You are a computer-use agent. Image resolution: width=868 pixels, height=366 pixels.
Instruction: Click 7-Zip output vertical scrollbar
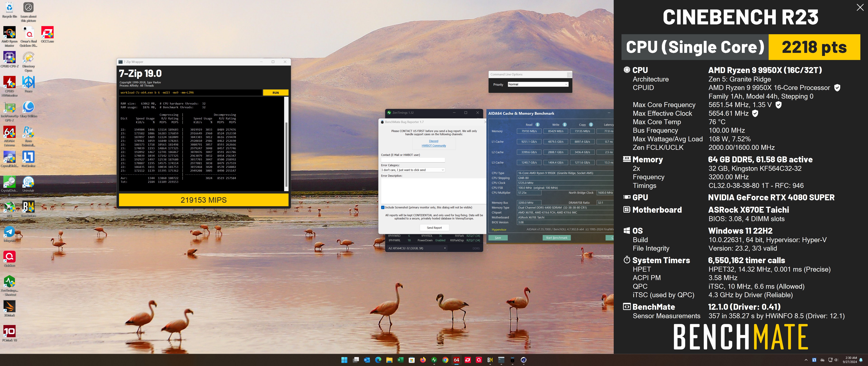[x=286, y=144]
